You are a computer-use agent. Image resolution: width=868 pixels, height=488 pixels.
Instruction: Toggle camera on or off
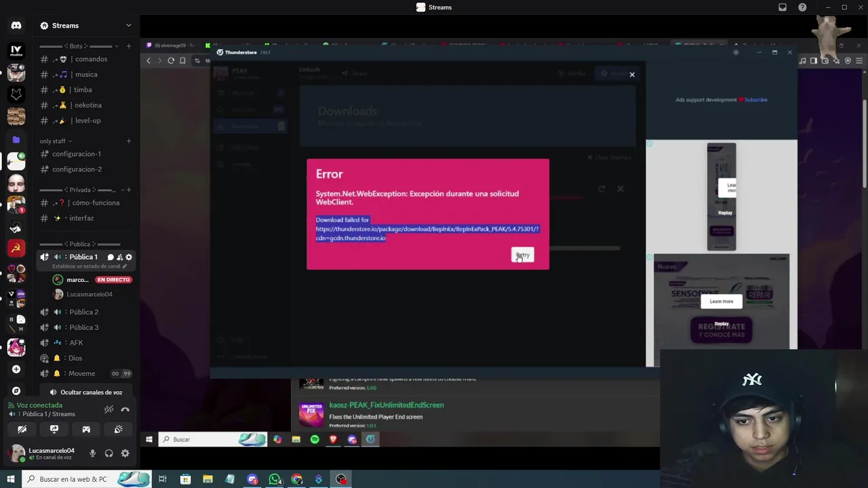click(x=22, y=429)
